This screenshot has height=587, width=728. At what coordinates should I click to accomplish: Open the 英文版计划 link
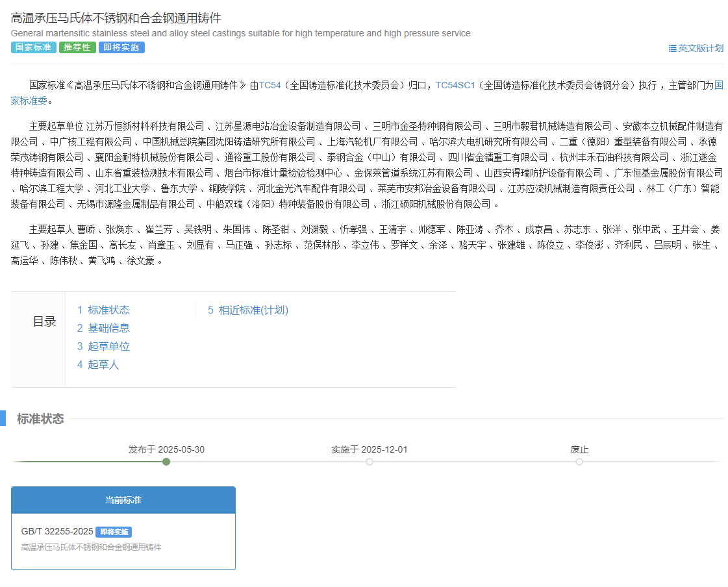point(700,48)
